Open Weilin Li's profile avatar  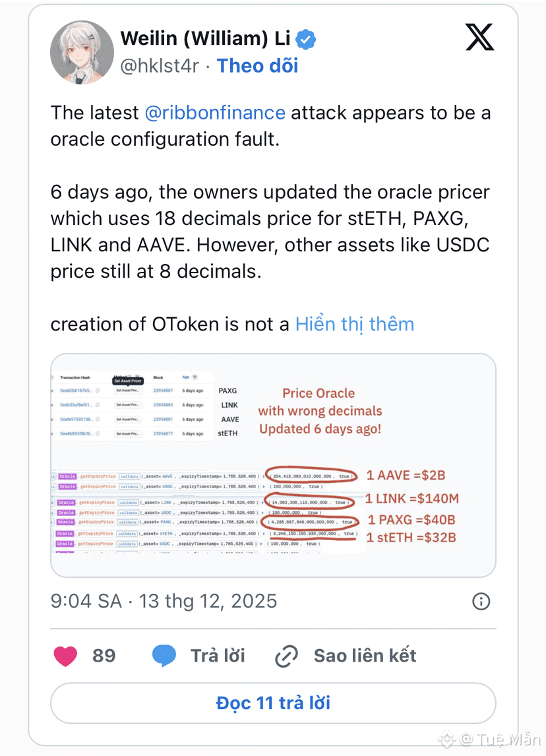[82, 52]
